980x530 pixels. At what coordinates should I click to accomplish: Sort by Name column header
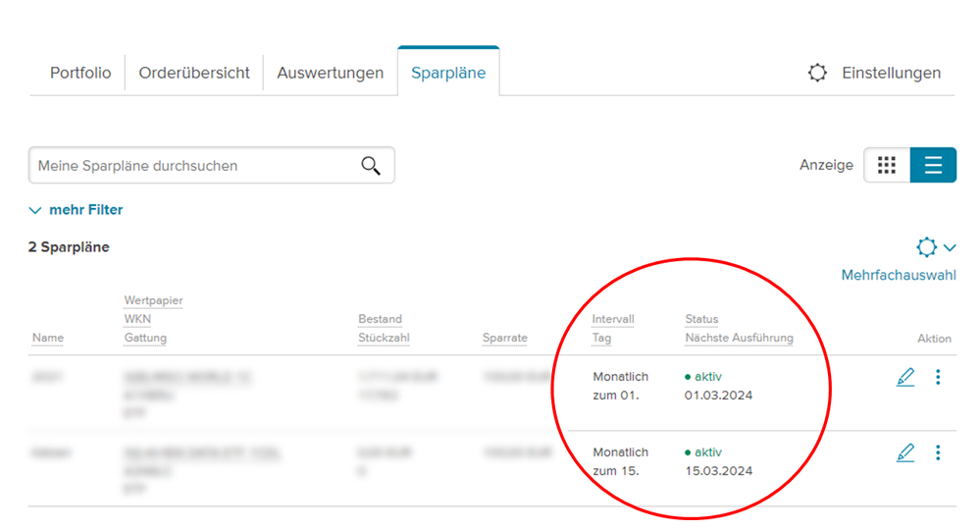click(47, 338)
